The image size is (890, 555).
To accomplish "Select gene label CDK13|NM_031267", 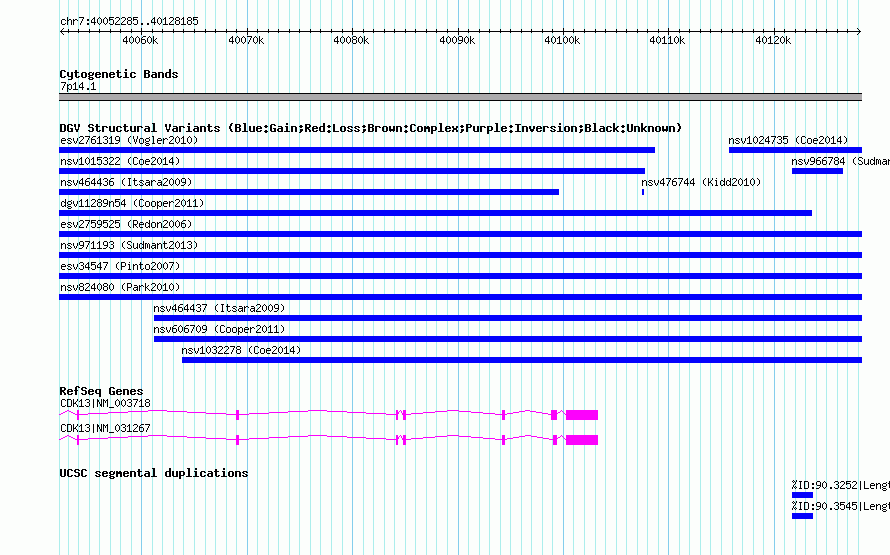I will (106, 428).
